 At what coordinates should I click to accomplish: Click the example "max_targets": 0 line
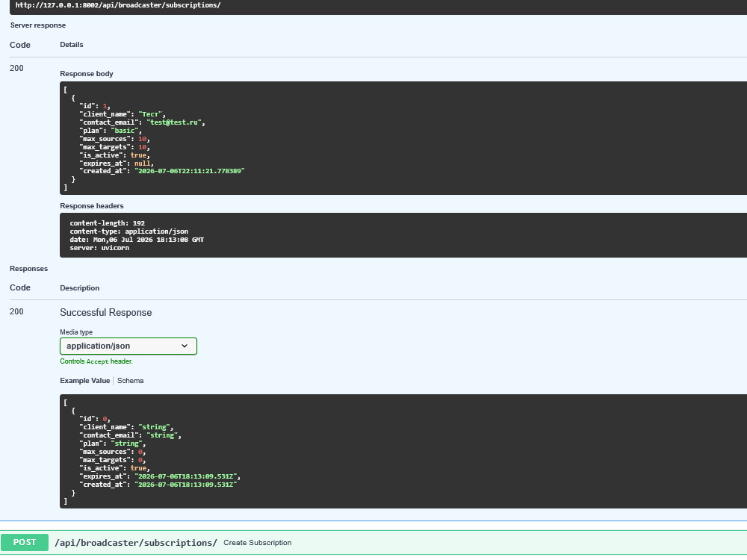[113, 460]
